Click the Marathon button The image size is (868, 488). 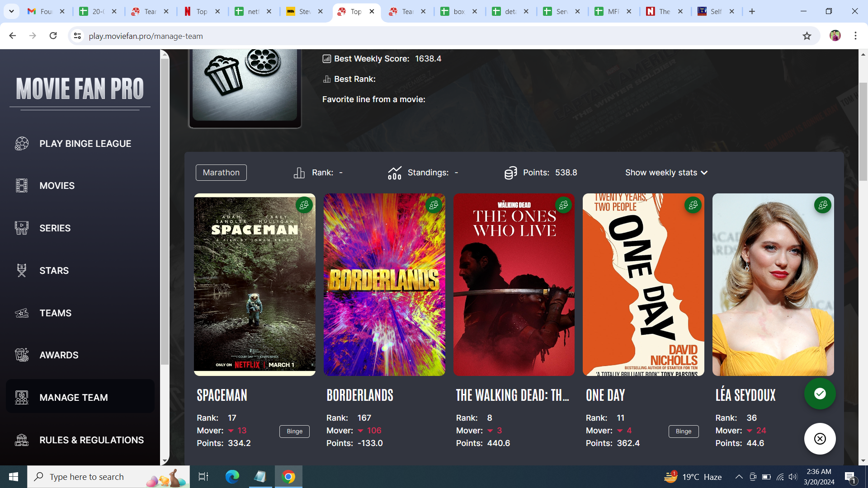[221, 173]
